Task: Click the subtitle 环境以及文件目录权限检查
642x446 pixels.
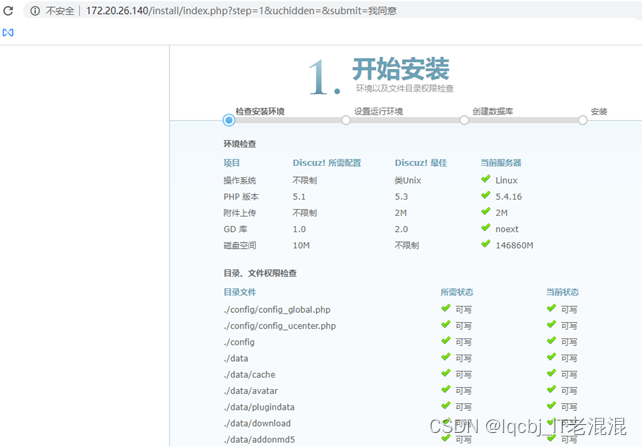Action: point(405,88)
